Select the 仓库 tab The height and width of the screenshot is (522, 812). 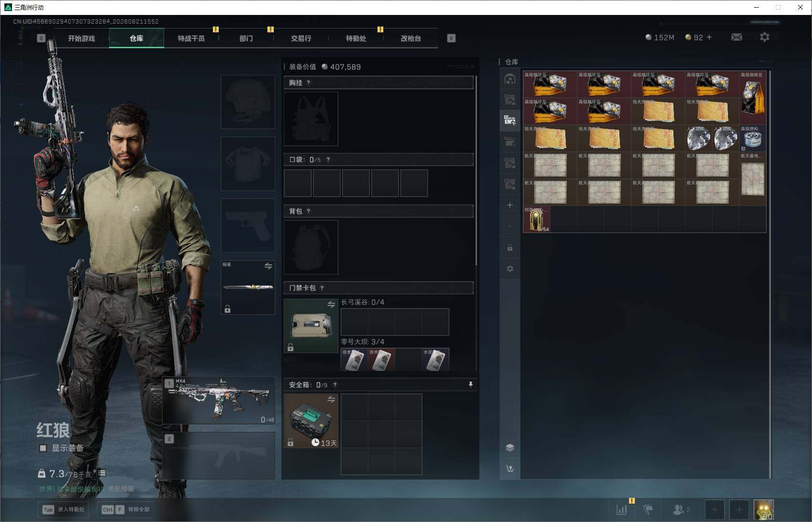click(137, 38)
